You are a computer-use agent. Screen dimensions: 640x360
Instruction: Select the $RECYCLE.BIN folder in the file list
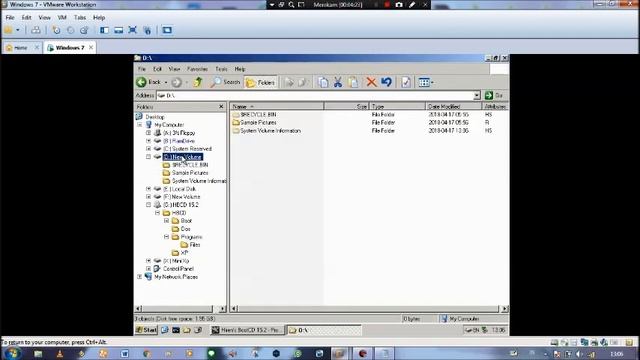click(x=258, y=115)
